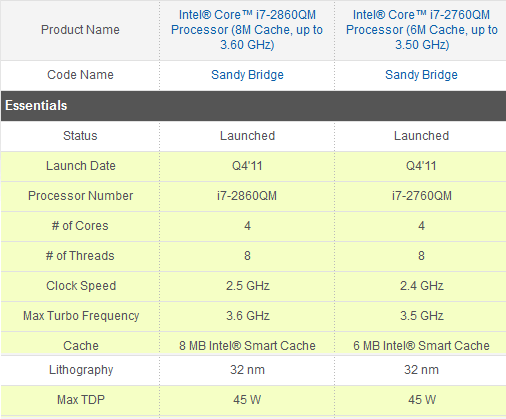Click thread count 8 for i7-2860QM
The image size is (506, 419).
pos(247,256)
